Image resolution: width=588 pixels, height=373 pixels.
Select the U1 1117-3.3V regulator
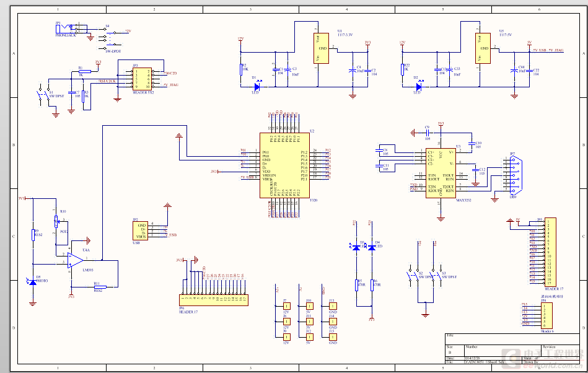point(322,48)
